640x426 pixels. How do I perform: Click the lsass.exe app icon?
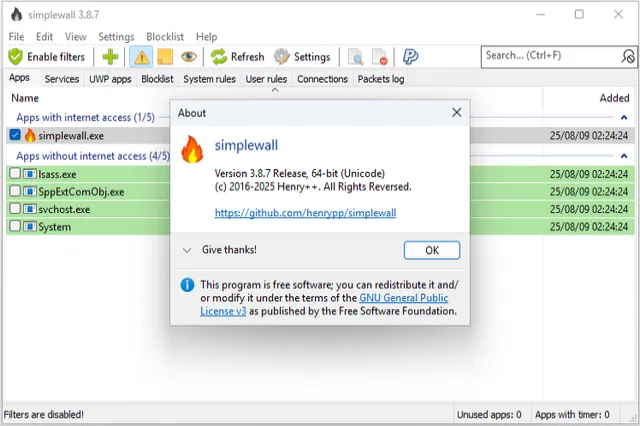click(29, 174)
